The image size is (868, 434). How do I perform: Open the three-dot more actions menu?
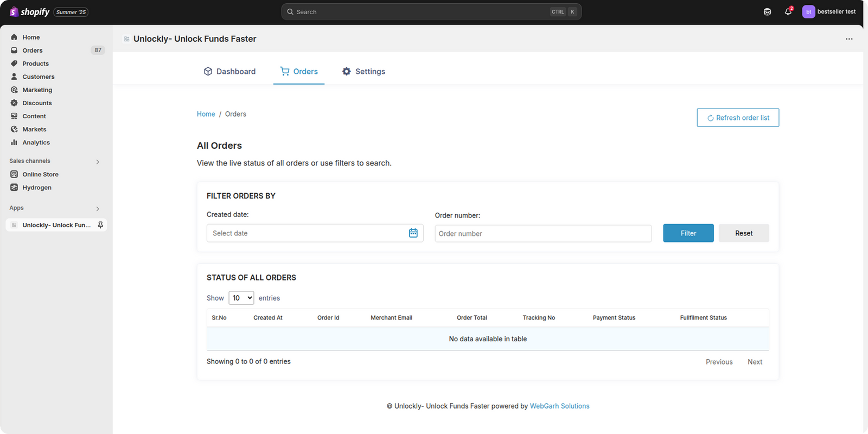point(848,39)
